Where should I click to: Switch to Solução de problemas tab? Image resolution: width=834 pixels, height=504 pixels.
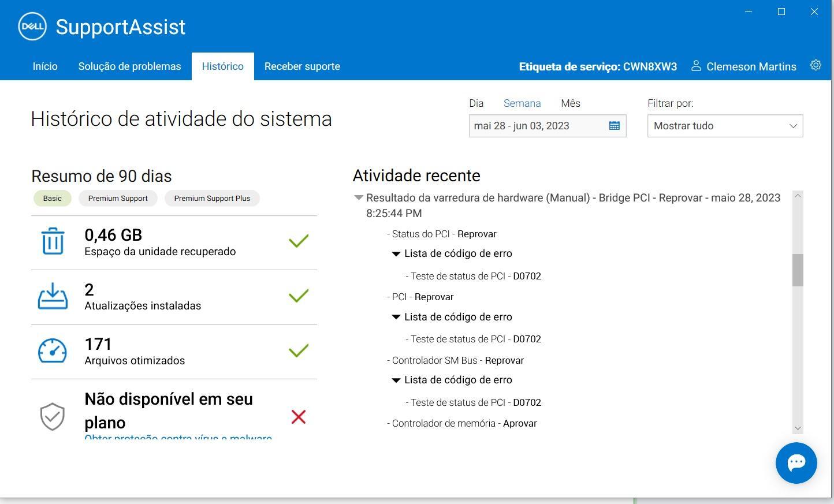tap(130, 66)
